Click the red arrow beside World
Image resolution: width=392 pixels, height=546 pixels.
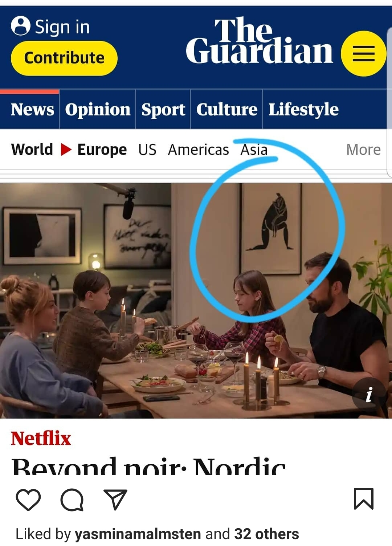66,149
